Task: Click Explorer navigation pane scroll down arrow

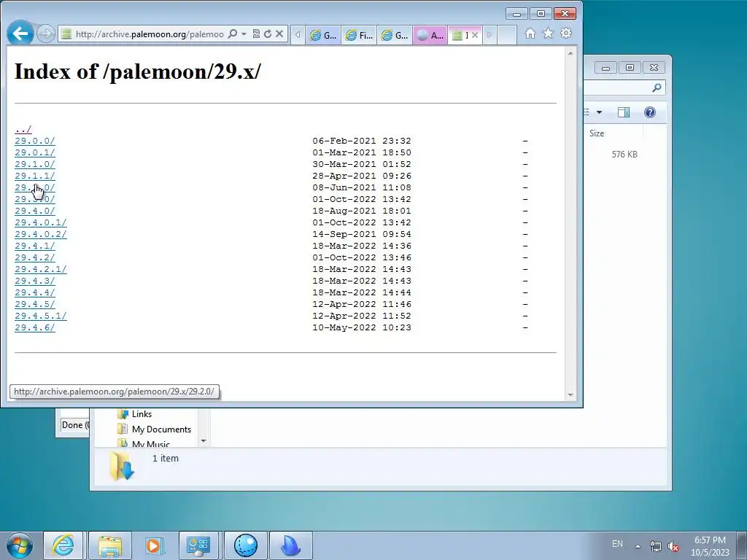Action: pyautogui.click(x=204, y=441)
